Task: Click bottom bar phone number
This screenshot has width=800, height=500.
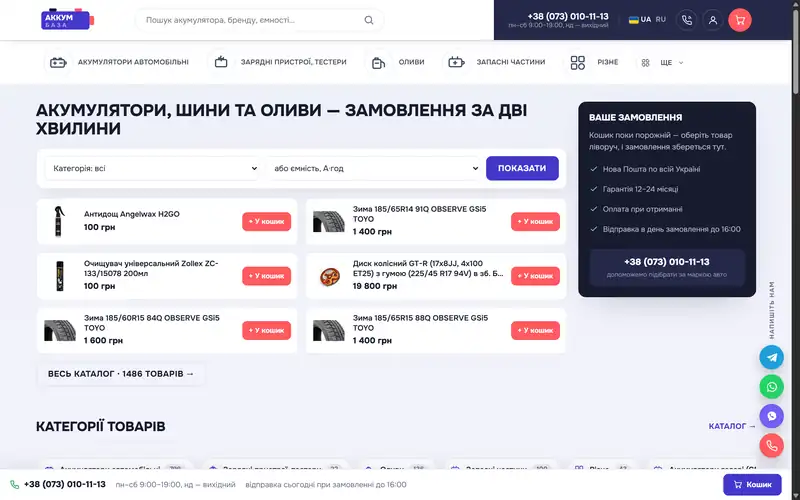Action: tap(65, 485)
